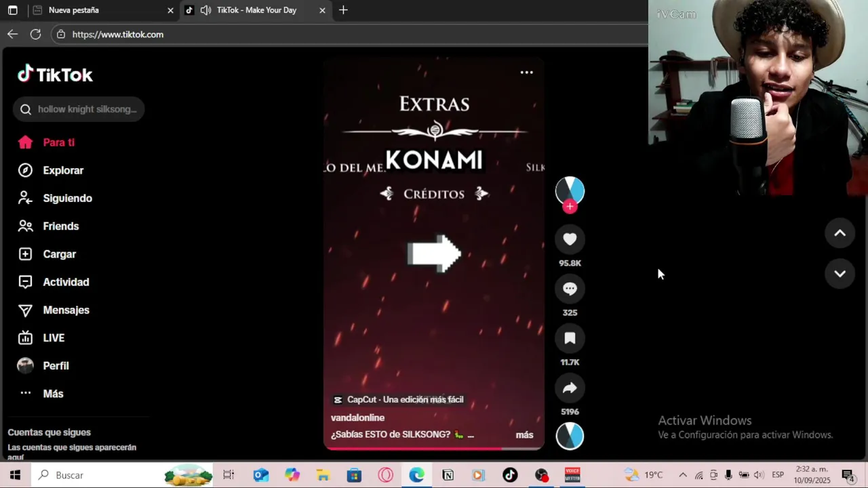The image size is (868, 488).
Task: Click the search magnifier icon in TikTok
Action: [26, 109]
